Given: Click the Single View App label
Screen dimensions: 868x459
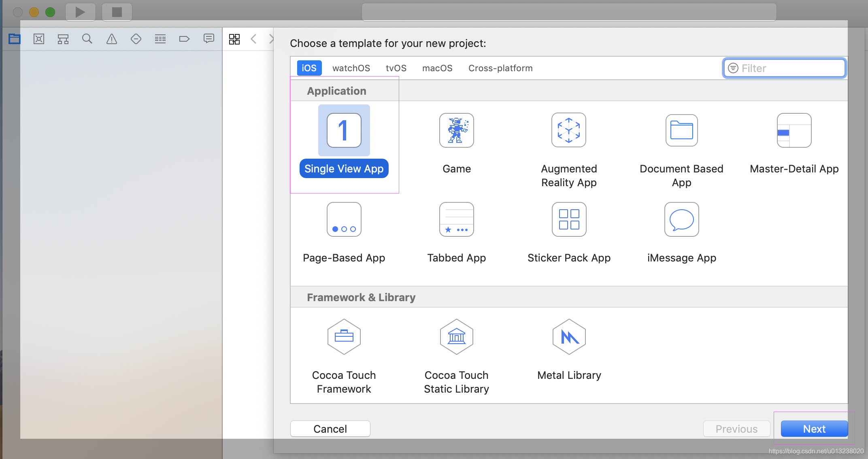Looking at the screenshot, I should pos(344,168).
